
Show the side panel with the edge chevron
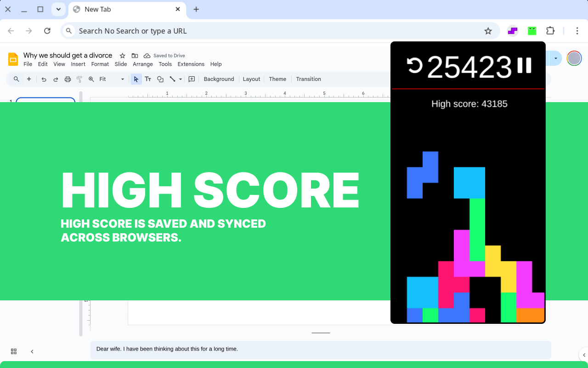coord(583,355)
